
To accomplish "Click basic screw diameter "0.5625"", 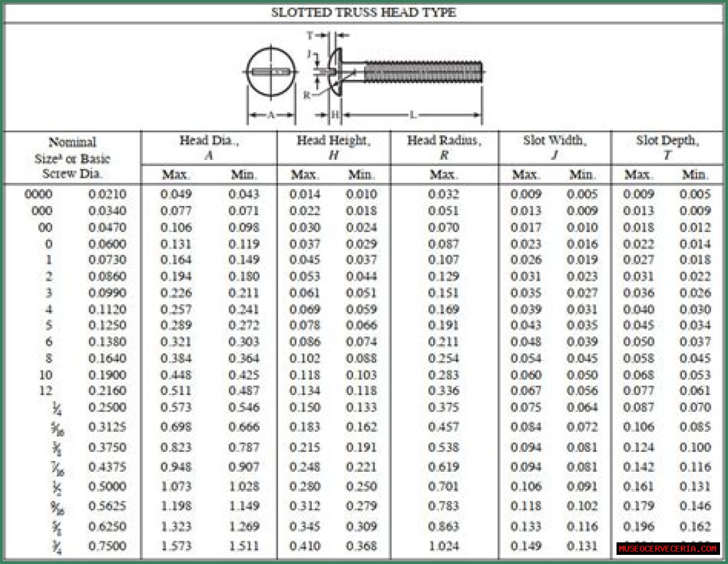I will pyautogui.click(x=107, y=507).
